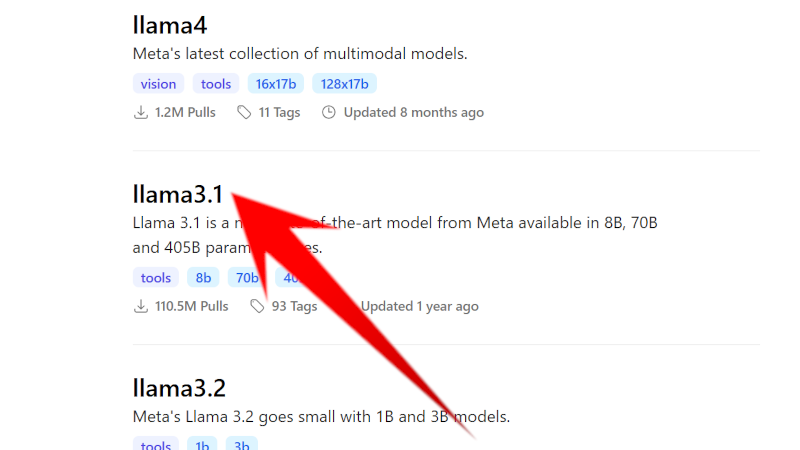The width and height of the screenshot is (800, 450).
Task: Select the tools tag under llama4
Action: tap(216, 84)
